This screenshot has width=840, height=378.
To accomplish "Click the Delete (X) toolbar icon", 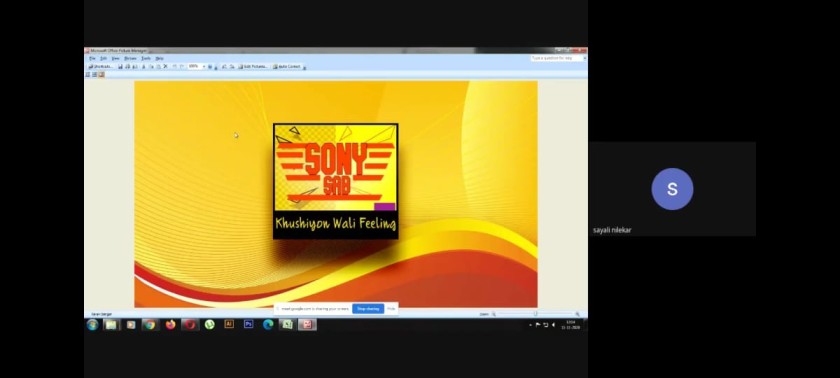I will [x=166, y=66].
